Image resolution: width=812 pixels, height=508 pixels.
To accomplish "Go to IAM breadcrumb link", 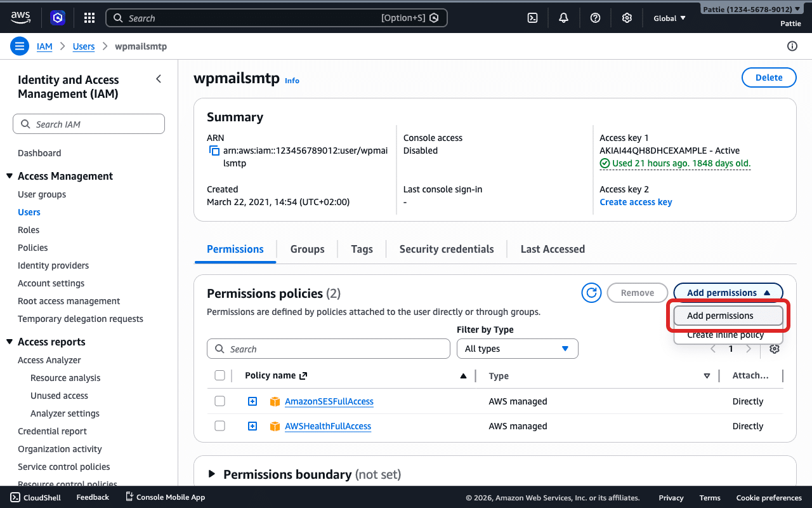I will [44, 46].
